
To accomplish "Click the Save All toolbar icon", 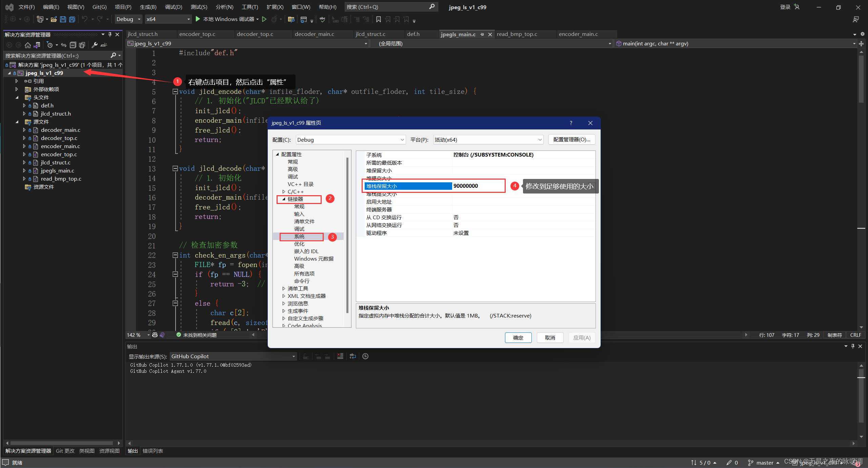I will tap(72, 19).
